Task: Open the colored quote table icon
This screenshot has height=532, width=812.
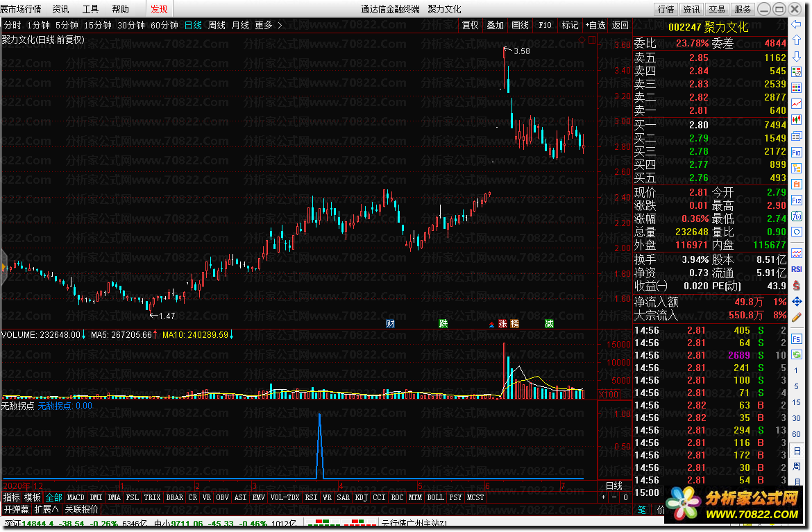Action: [797, 88]
